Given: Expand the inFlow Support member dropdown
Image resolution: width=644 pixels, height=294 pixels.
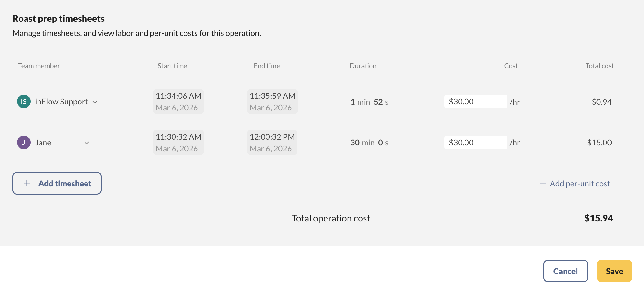Looking at the screenshot, I should pyautogui.click(x=95, y=102).
